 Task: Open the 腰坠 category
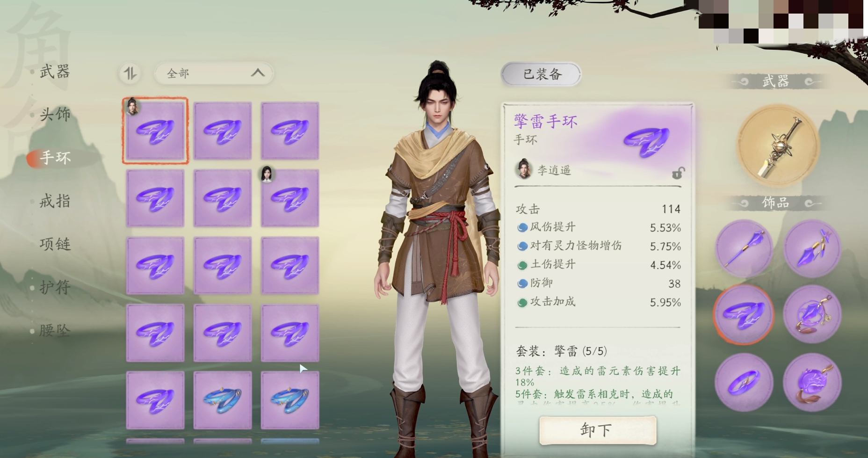click(55, 330)
